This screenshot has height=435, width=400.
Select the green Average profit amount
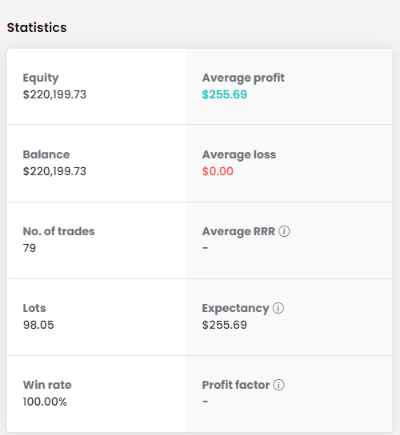[225, 94]
